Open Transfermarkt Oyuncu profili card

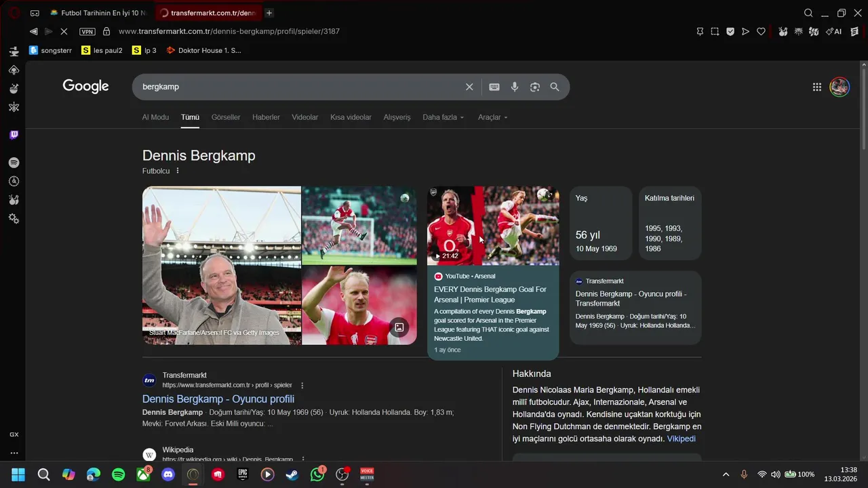635,308
